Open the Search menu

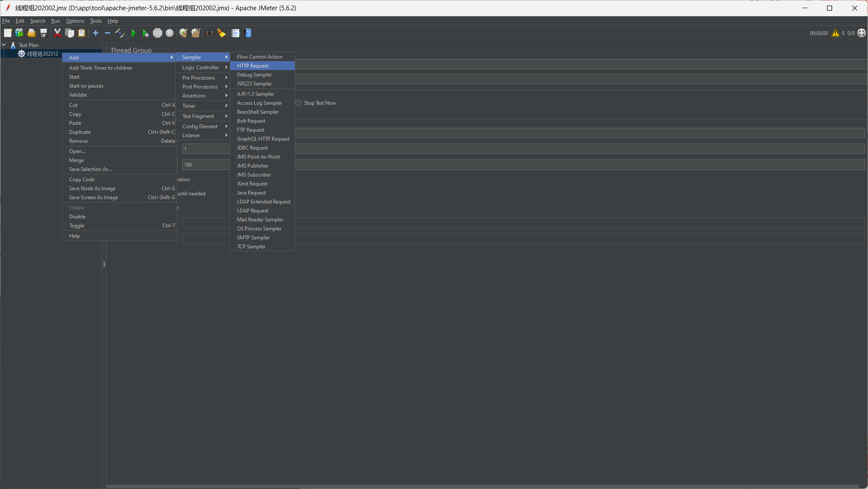tap(38, 21)
